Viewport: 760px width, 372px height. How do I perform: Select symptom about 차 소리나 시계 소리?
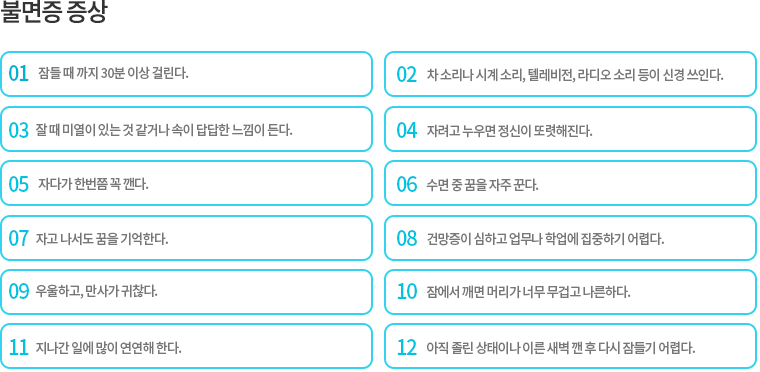point(570,74)
